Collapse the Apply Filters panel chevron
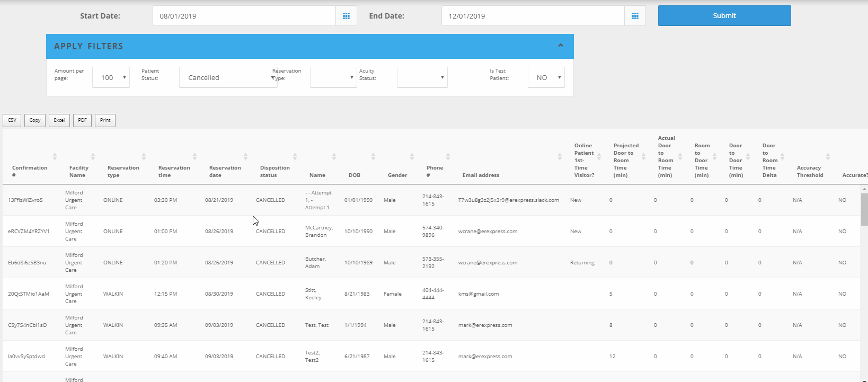The width and height of the screenshot is (868, 382). pyautogui.click(x=560, y=46)
